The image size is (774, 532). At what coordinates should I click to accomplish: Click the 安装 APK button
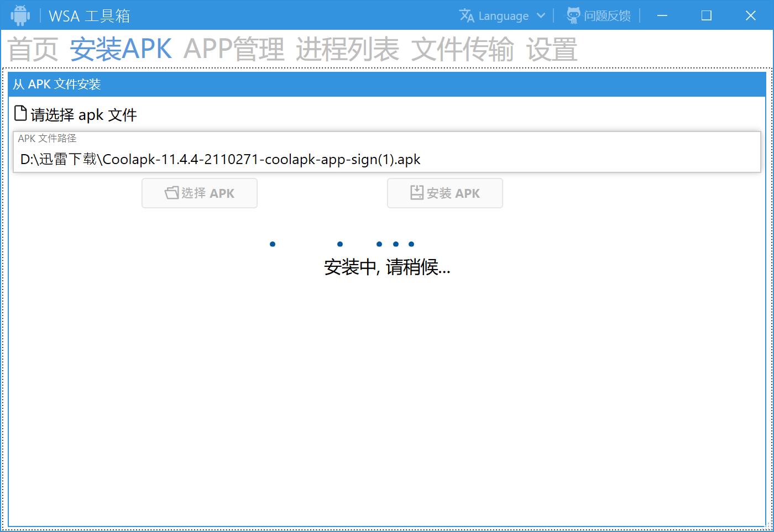point(445,193)
